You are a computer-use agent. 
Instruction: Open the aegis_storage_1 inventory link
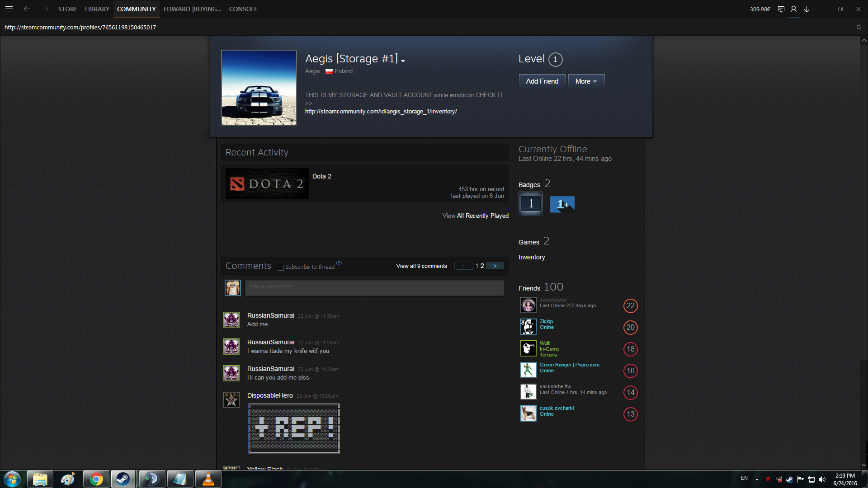[x=381, y=112]
